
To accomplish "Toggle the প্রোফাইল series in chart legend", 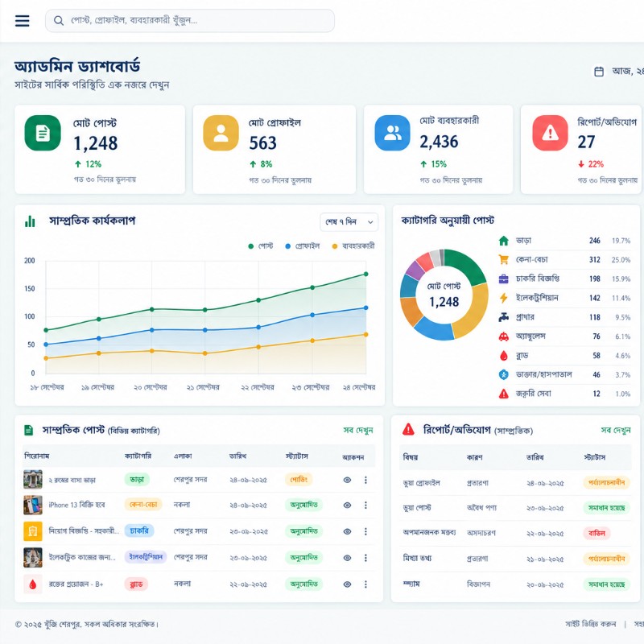I will pos(303,246).
